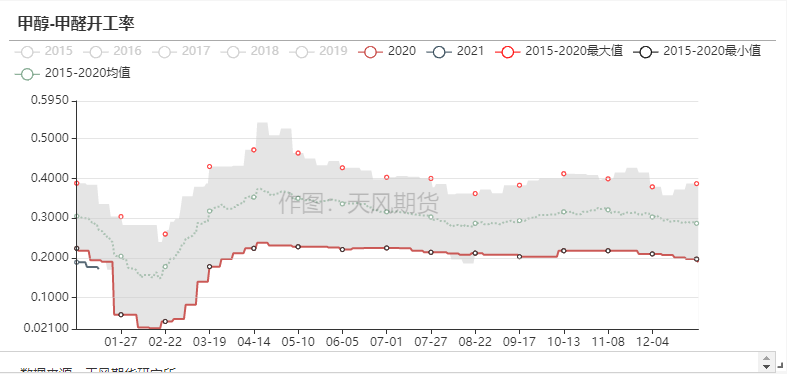787x374 pixels.
Task: Click min value marker at 12-04
Action: (652, 254)
